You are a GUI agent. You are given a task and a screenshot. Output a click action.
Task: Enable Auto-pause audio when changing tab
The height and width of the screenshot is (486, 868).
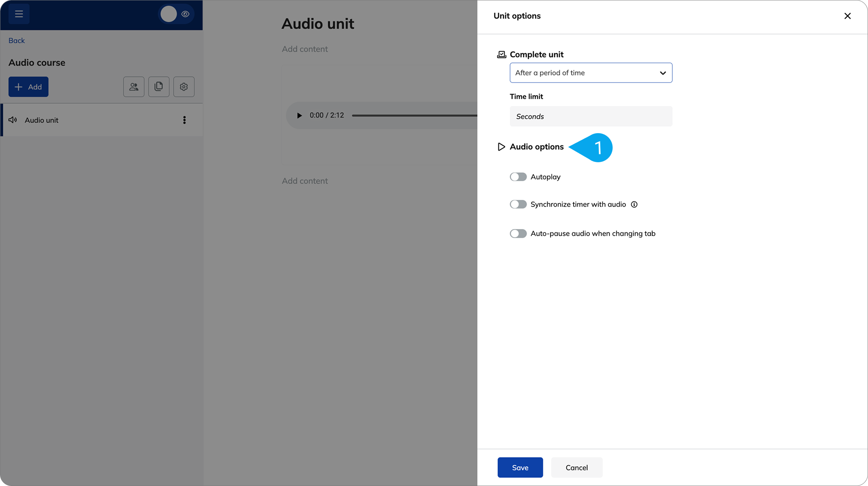pos(518,234)
